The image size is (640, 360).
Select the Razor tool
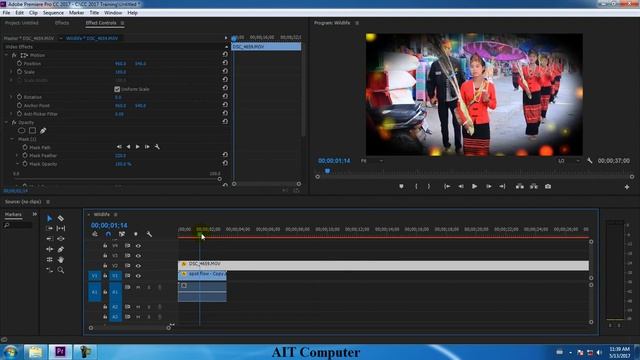[61, 218]
